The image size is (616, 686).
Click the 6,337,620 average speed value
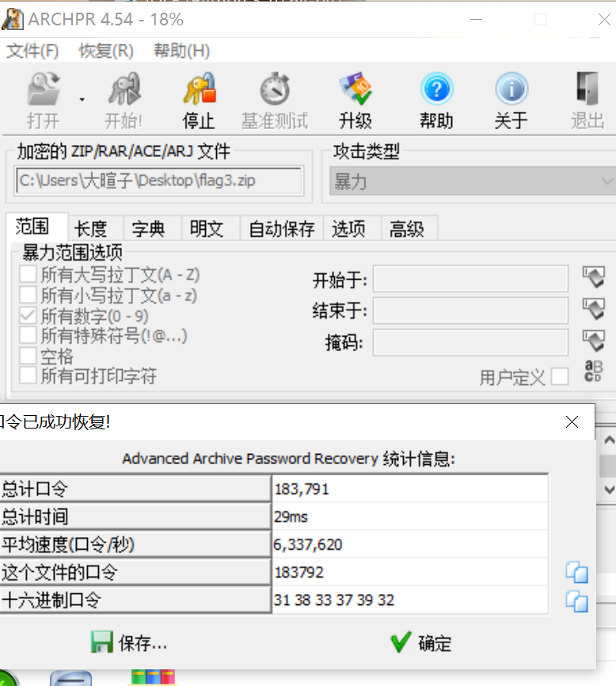tap(308, 545)
